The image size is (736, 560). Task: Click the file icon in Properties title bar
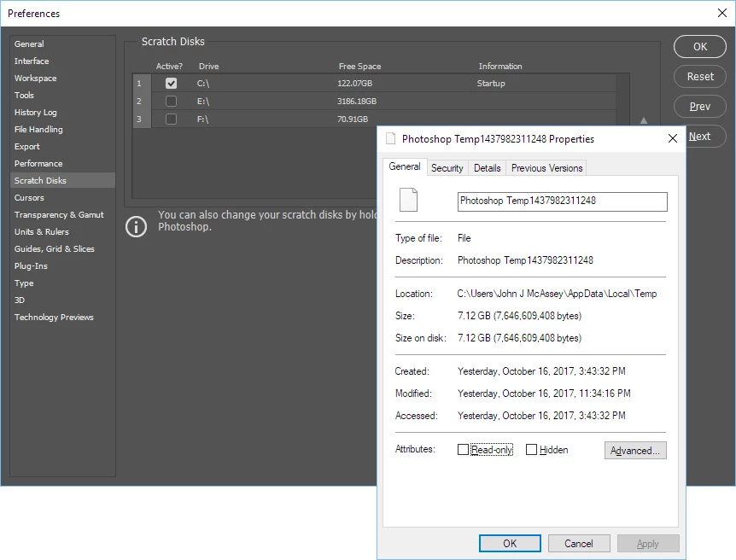[x=390, y=138]
